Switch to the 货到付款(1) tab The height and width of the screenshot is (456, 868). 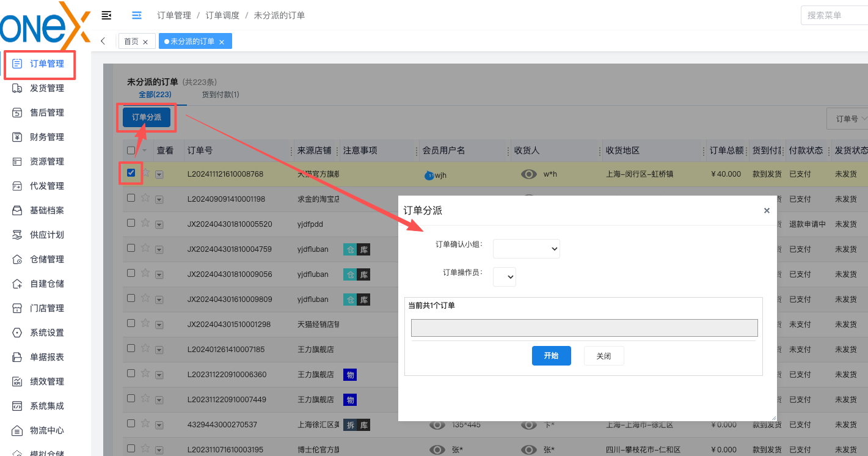(x=221, y=95)
